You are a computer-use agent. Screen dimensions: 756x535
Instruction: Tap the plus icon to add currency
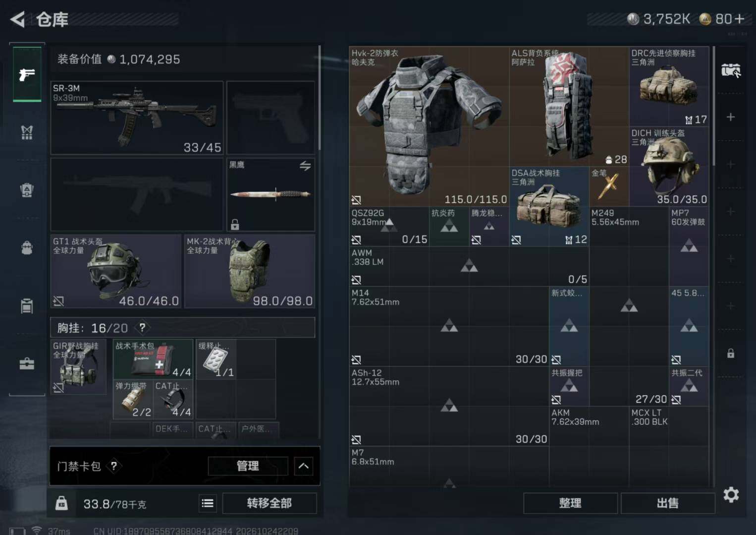coord(740,19)
